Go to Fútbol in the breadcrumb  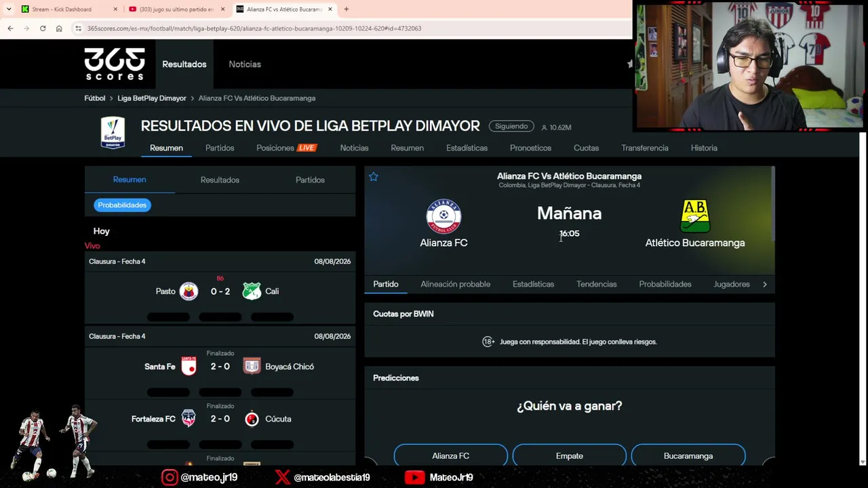tap(95, 98)
